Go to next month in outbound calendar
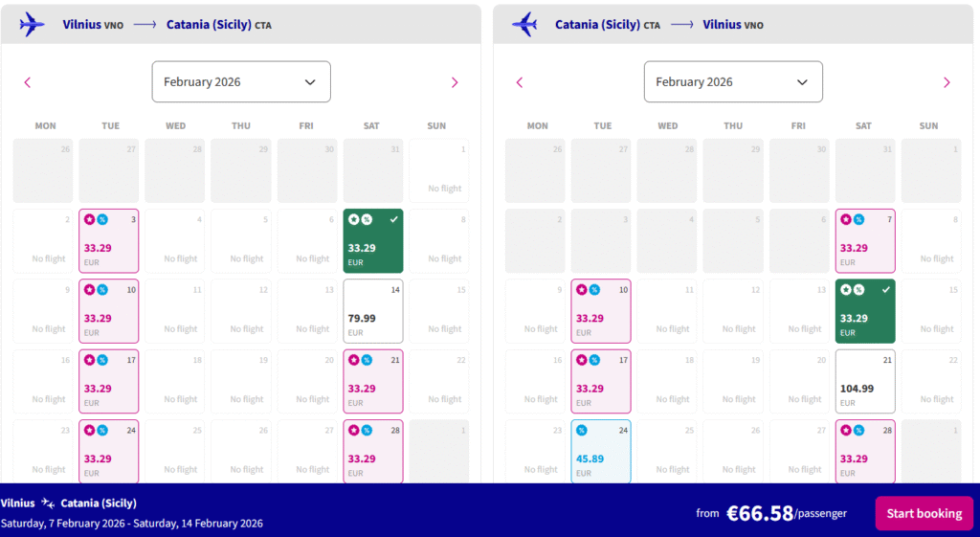This screenshot has width=980, height=537. pos(455,82)
